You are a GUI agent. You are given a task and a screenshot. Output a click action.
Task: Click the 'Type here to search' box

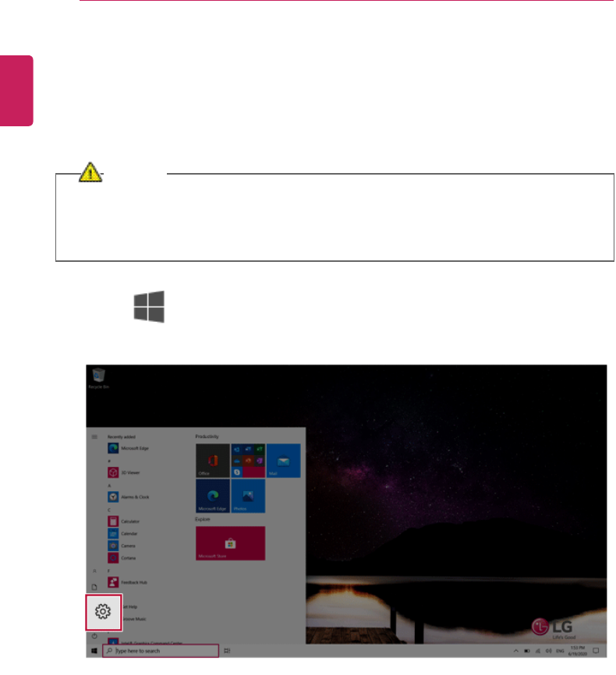[x=161, y=651]
